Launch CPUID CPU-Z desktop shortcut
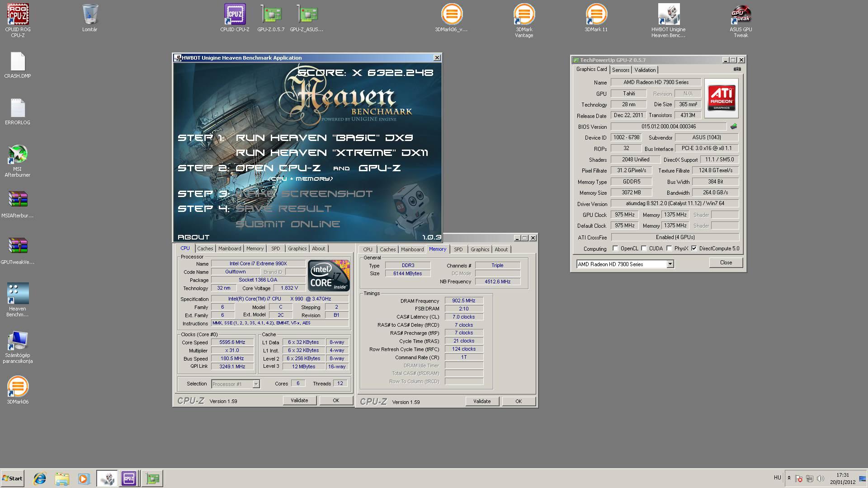The height and width of the screenshot is (488, 868). click(x=235, y=18)
